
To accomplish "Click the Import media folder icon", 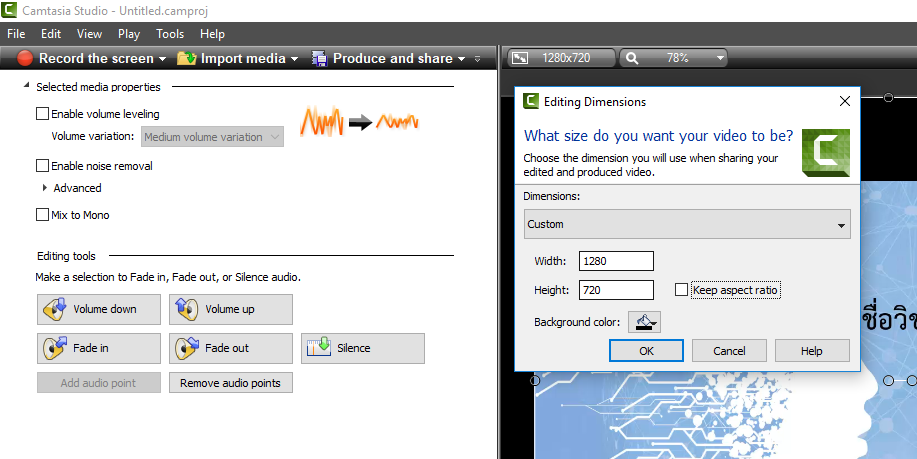I will (186, 59).
